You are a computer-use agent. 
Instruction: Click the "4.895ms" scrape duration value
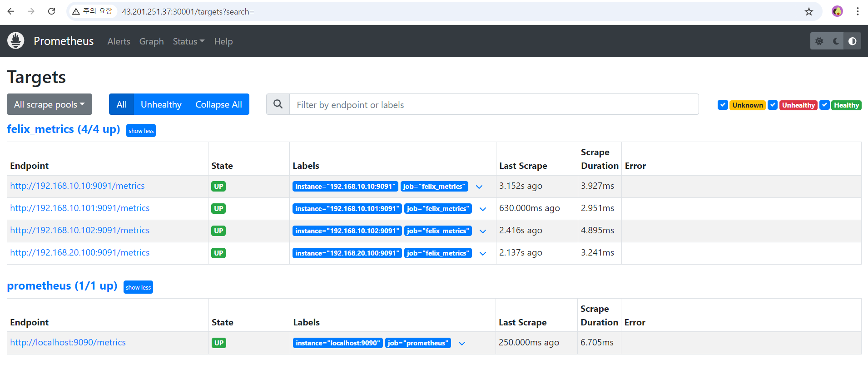pyautogui.click(x=597, y=230)
